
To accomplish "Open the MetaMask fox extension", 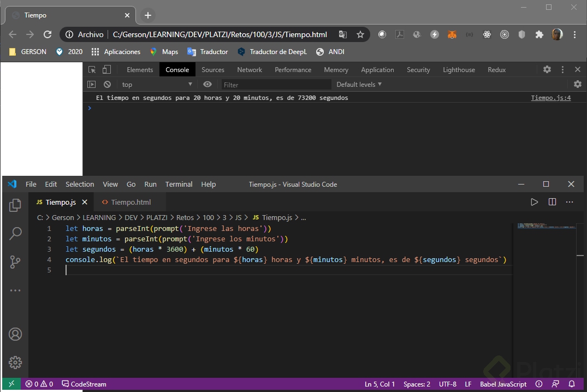I will pos(452,34).
